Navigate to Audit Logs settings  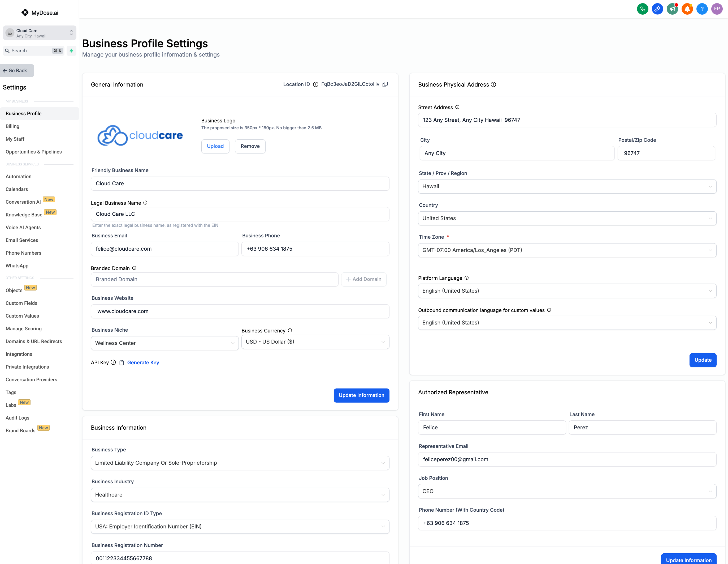17,418
